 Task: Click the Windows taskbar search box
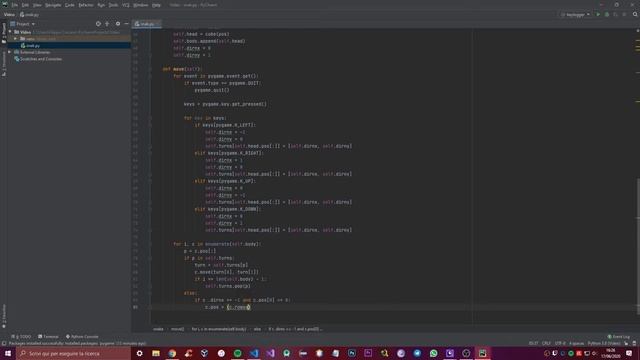tap(73, 353)
